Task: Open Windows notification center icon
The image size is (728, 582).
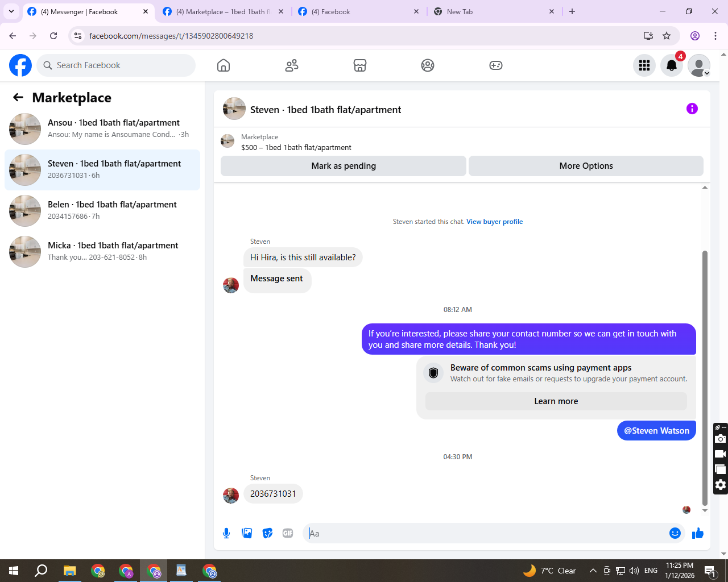Action: point(710,571)
